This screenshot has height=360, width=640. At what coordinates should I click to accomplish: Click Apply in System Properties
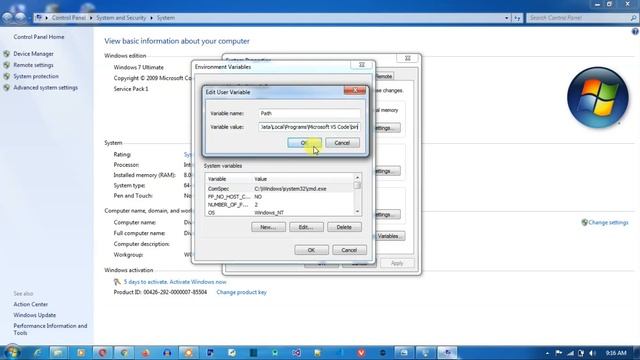pyautogui.click(x=397, y=263)
